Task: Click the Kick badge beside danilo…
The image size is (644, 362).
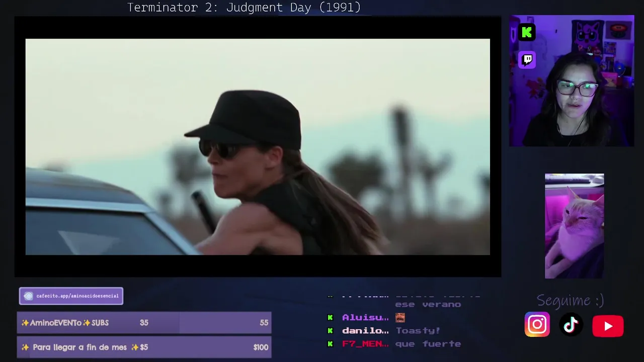Action: [330, 331]
